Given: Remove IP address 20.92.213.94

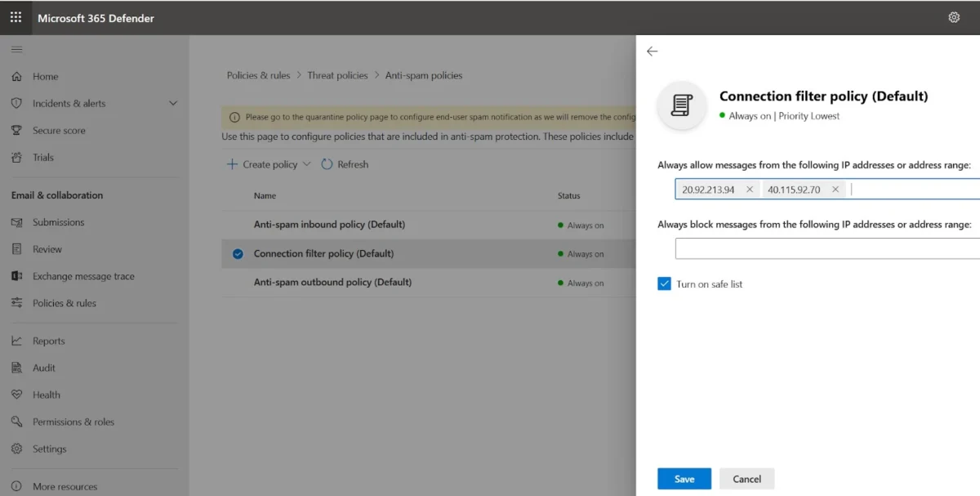Looking at the screenshot, I should [750, 190].
